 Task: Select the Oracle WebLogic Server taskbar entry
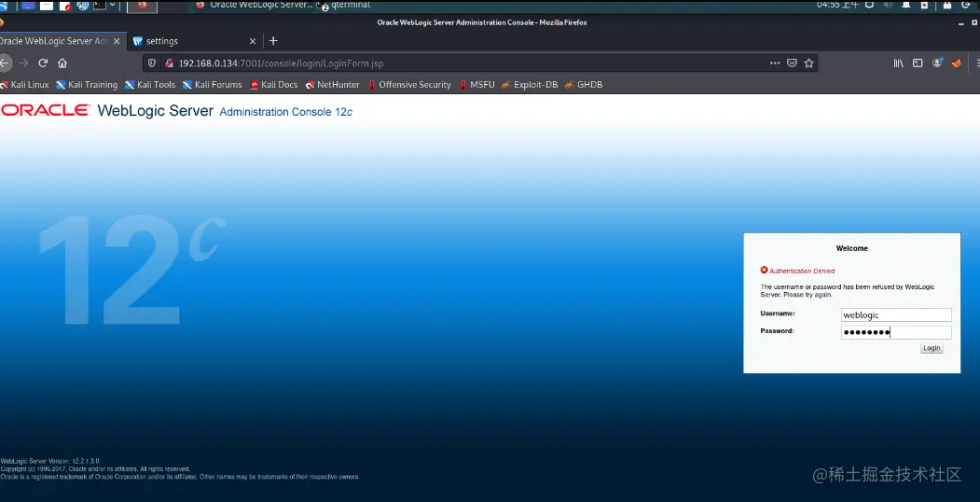click(x=255, y=5)
